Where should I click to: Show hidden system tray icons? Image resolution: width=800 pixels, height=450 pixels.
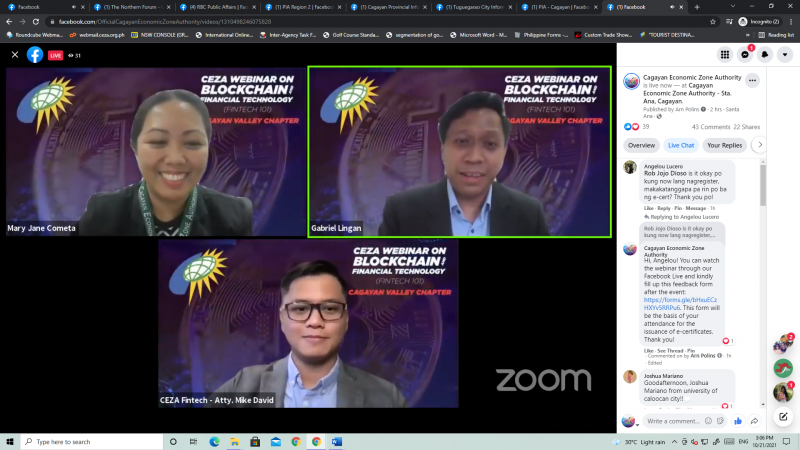(674, 441)
